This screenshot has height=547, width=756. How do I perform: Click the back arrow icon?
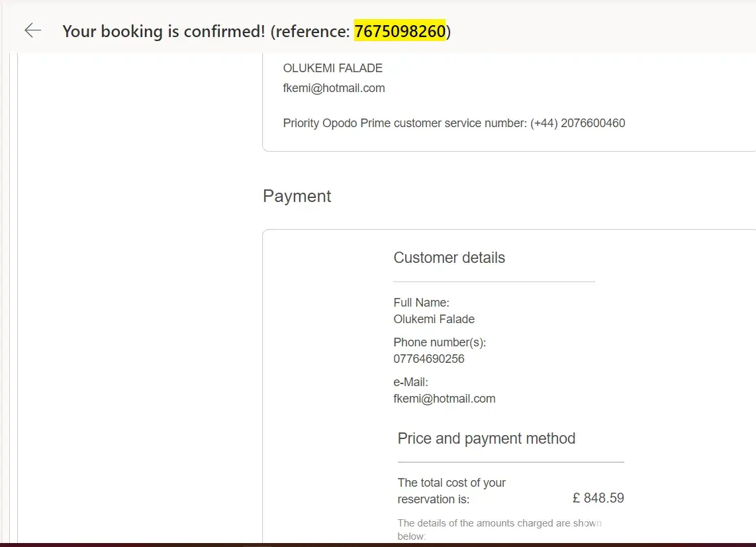coord(32,30)
